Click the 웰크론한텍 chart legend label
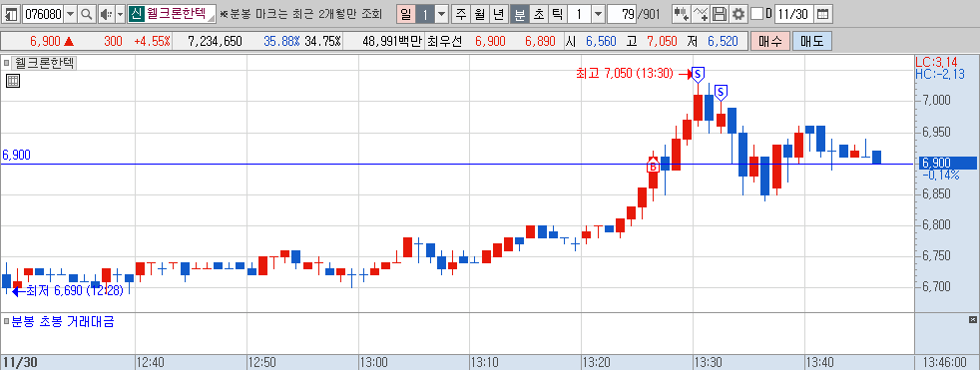Viewport: 980px width, 370px height. point(44,63)
